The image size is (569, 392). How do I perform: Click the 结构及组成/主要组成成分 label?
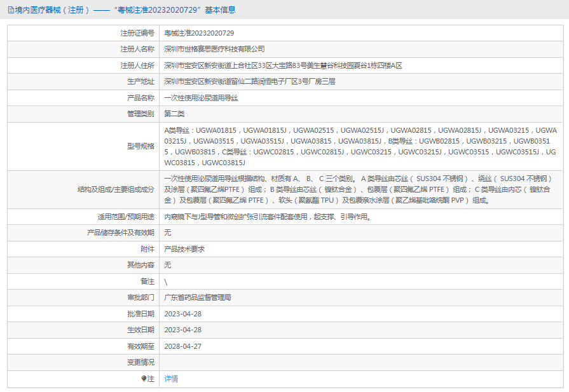[x=116, y=189]
